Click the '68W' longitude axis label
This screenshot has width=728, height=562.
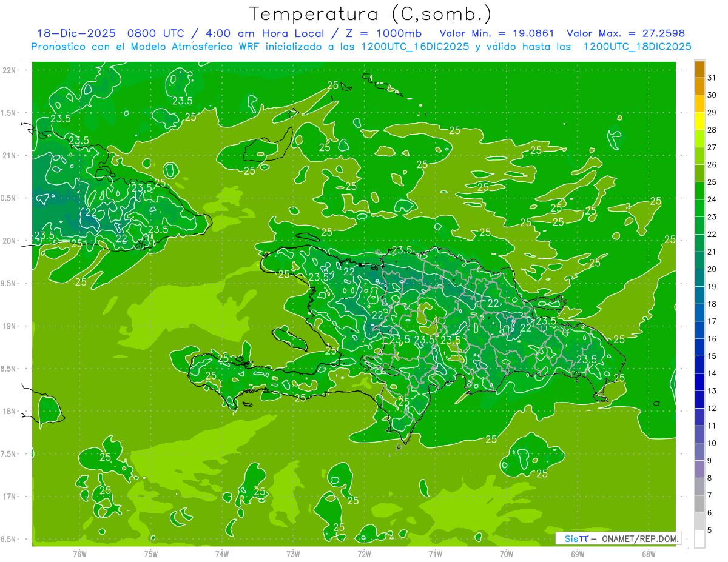coord(649,554)
